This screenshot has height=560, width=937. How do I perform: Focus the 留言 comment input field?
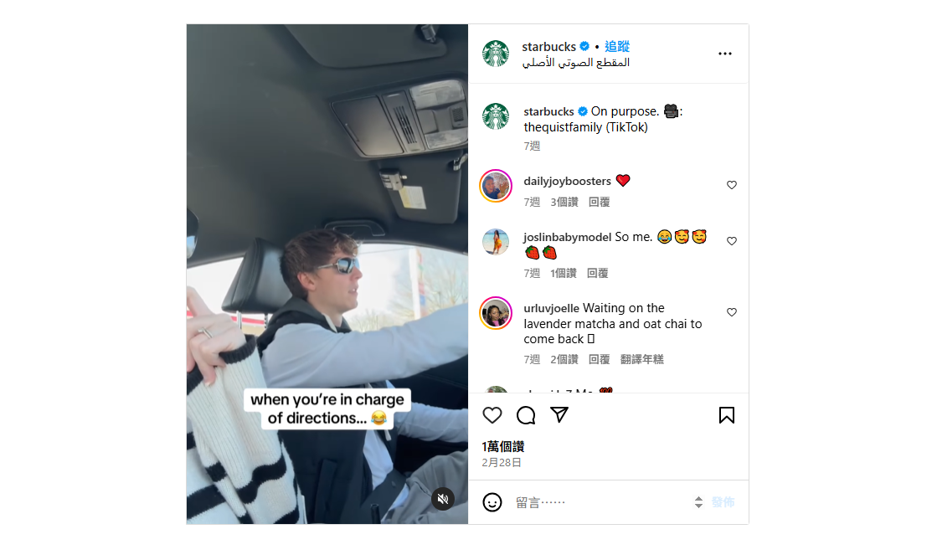[600, 502]
